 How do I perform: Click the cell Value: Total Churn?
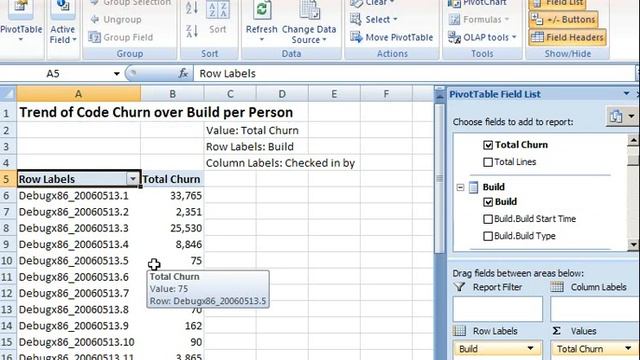pyautogui.click(x=252, y=131)
